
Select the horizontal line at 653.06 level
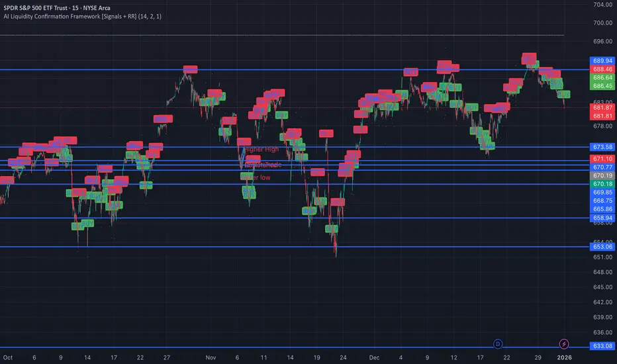(x=295, y=247)
